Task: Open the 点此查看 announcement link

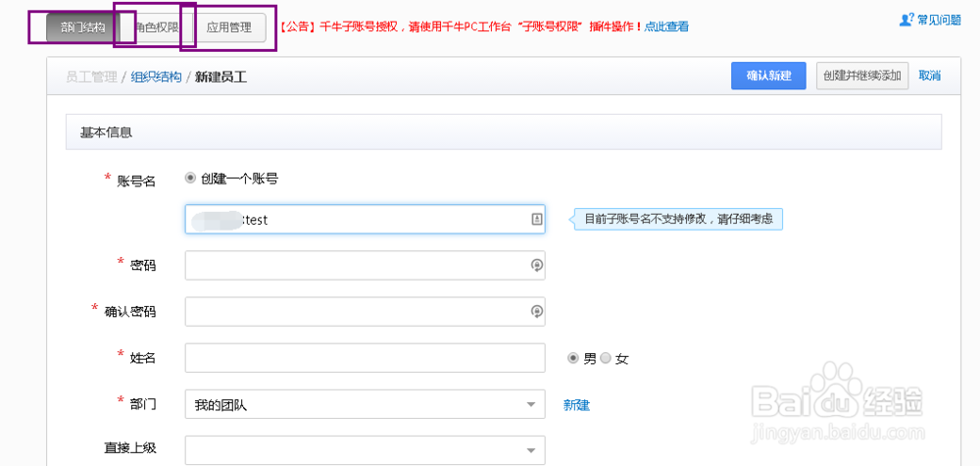Action: tap(666, 27)
